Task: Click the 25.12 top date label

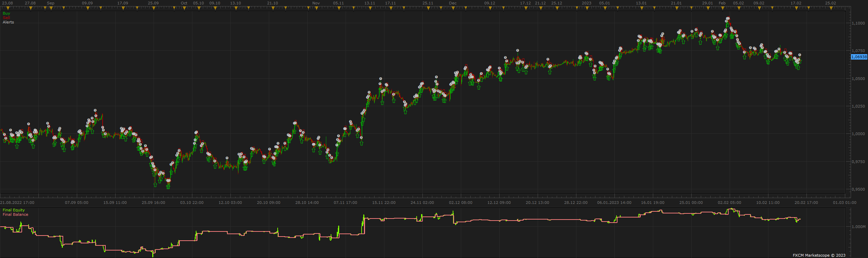Action: point(557,3)
